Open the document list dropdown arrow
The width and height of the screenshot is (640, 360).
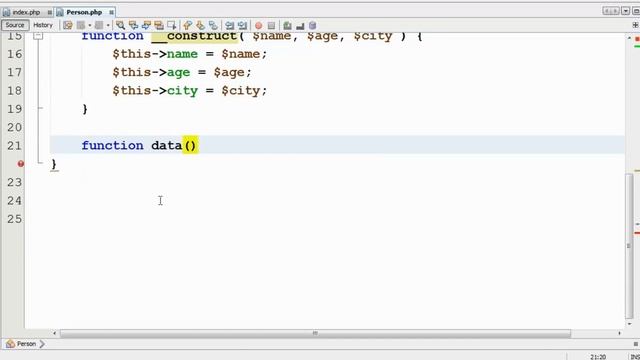click(625, 11)
